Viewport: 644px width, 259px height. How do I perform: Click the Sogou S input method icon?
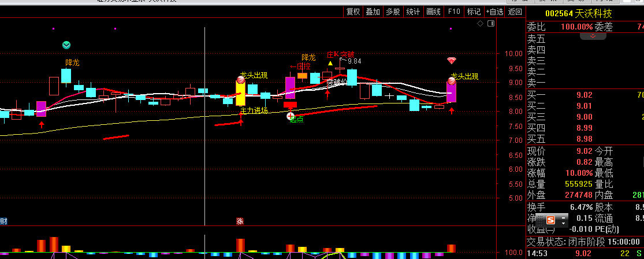(x=550, y=220)
